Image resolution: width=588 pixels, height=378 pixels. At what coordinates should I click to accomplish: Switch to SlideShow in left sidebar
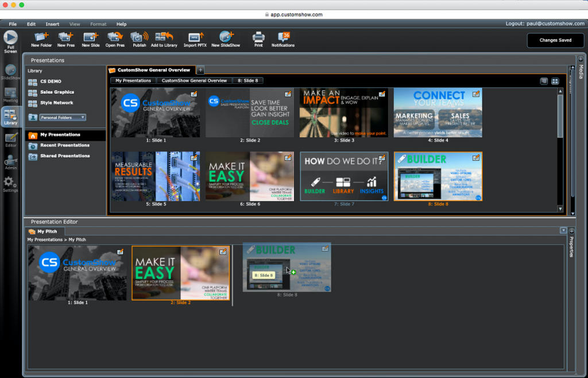(10, 72)
